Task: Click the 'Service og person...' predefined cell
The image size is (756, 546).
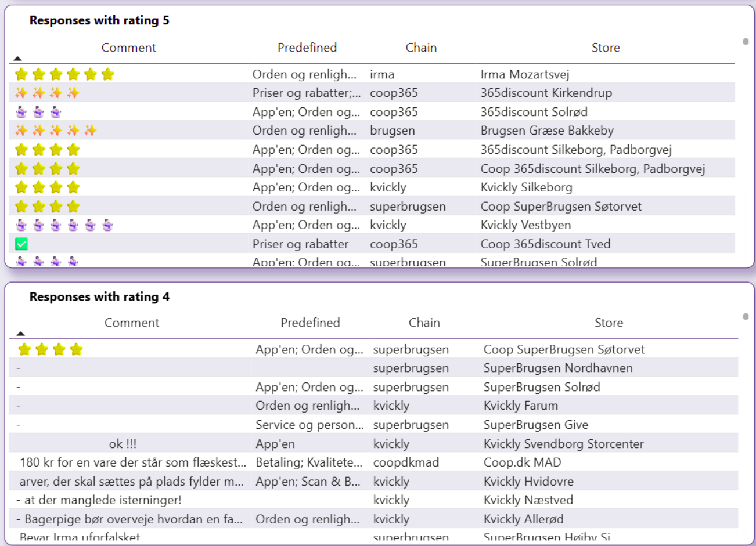Action: pos(310,425)
